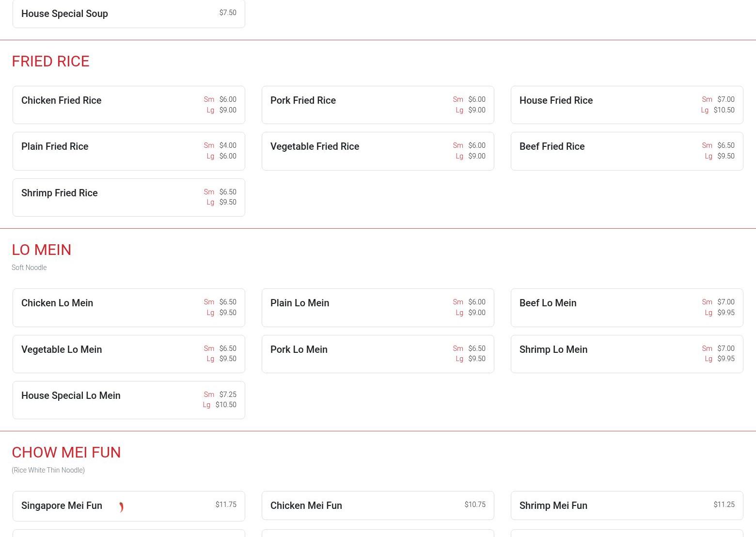Open the House Special Soup item
Image resolution: width=756 pixels, height=537 pixels.
pyautogui.click(x=128, y=14)
